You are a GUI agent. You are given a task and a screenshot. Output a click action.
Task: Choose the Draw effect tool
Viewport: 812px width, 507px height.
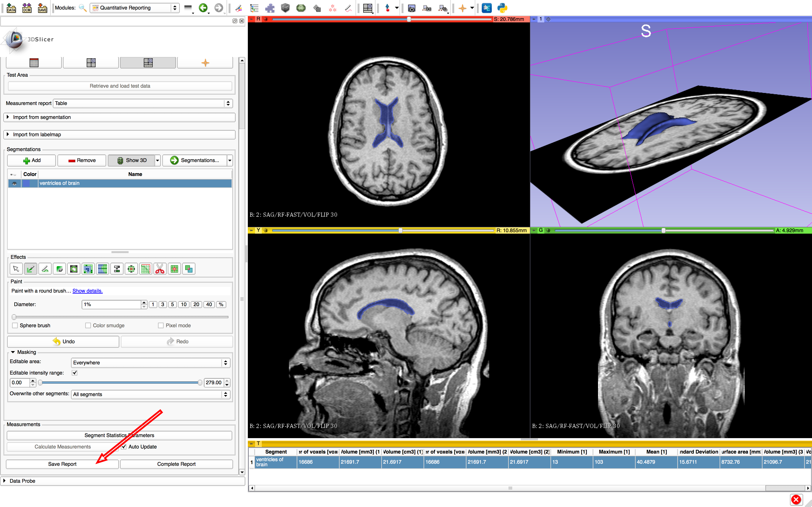coord(45,269)
